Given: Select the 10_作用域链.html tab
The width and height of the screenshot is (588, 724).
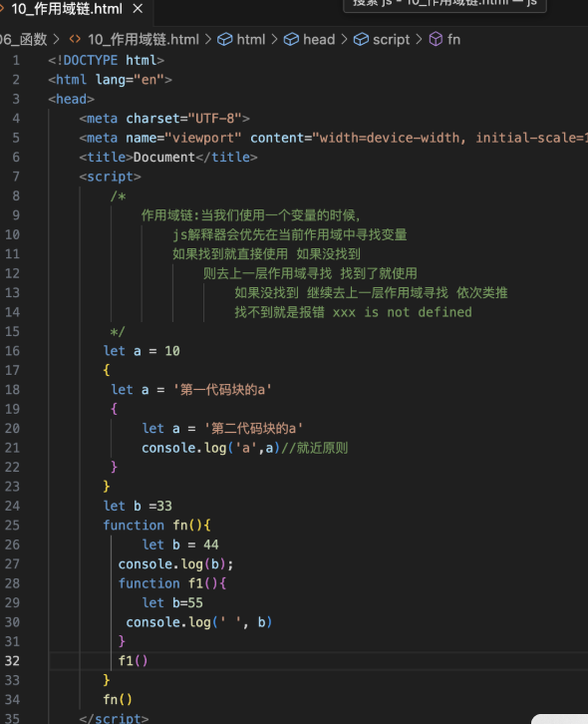Looking at the screenshot, I should (x=67, y=8).
